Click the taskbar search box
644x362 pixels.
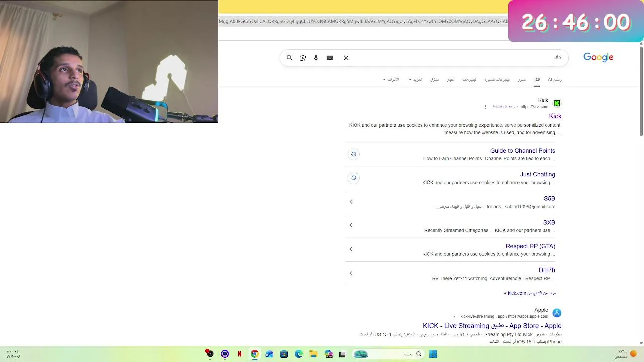pos(387,354)
